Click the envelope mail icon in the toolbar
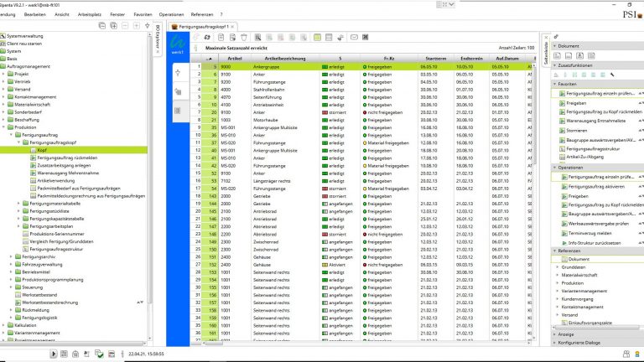 point(354,38)
